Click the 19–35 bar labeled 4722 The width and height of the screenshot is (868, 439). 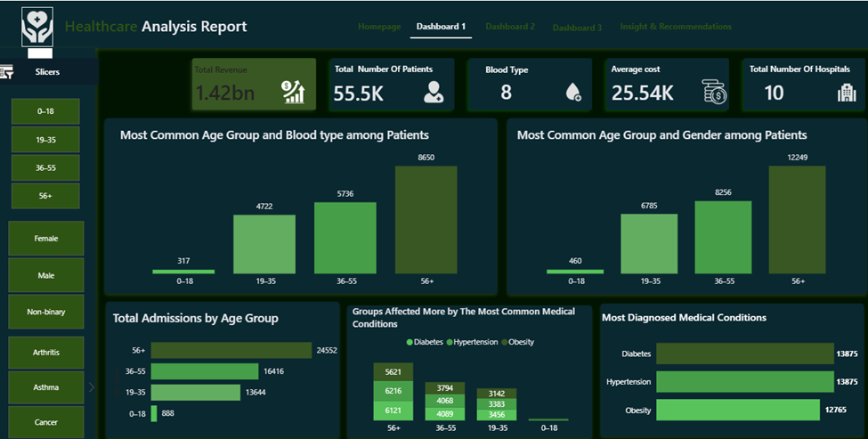(x=264, y=244)
